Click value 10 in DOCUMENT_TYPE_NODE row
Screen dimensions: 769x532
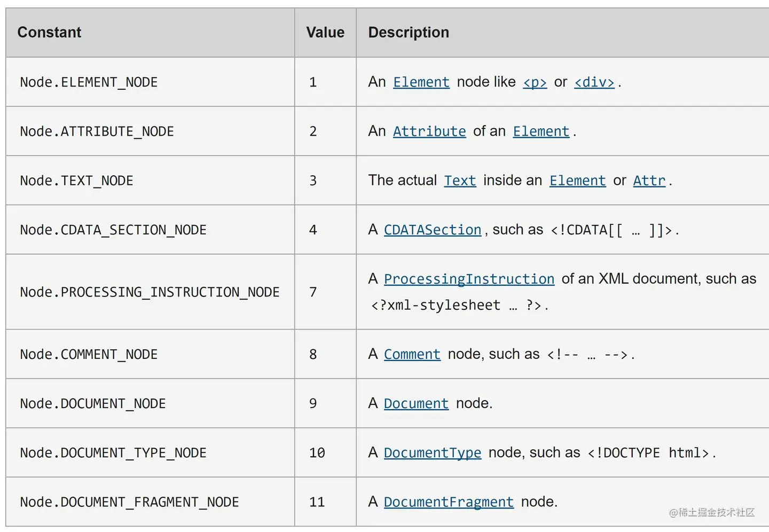pyautogui.click(x=317, y=453)
